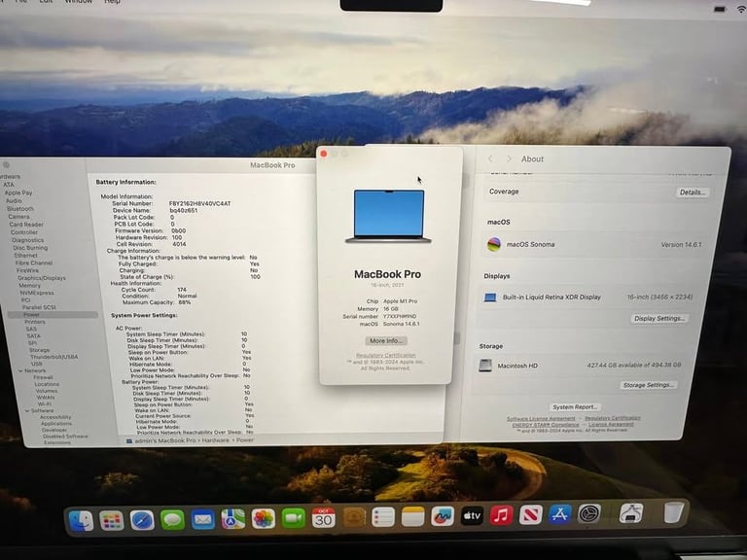
Task: Select Bluetooth in the sidebar
Action: [20, 209]
